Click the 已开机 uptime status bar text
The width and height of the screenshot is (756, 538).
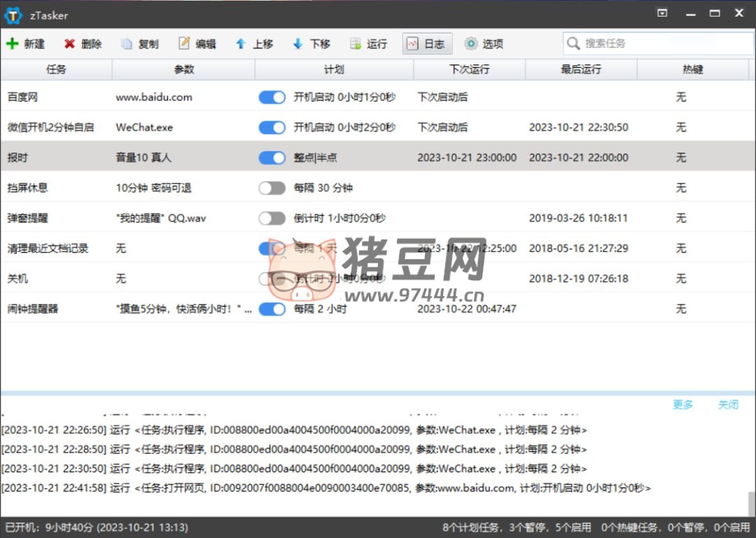[97, 527]
